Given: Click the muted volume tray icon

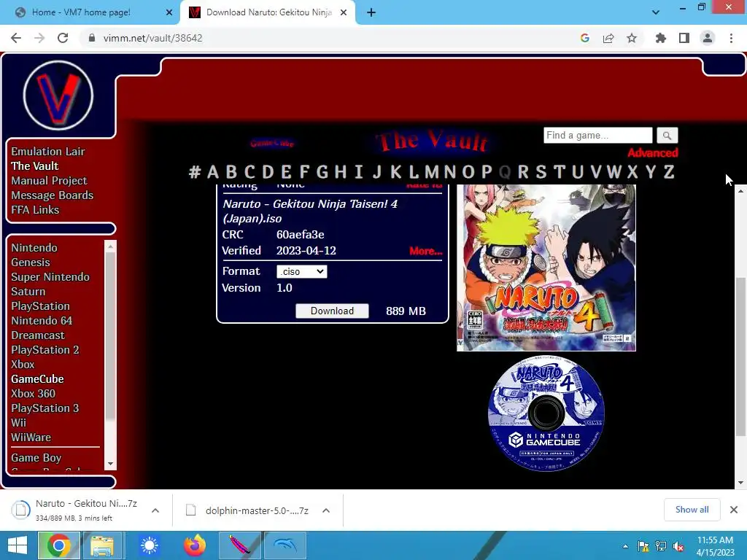Looking at the screenshot, I should click(x=679, y=546).
